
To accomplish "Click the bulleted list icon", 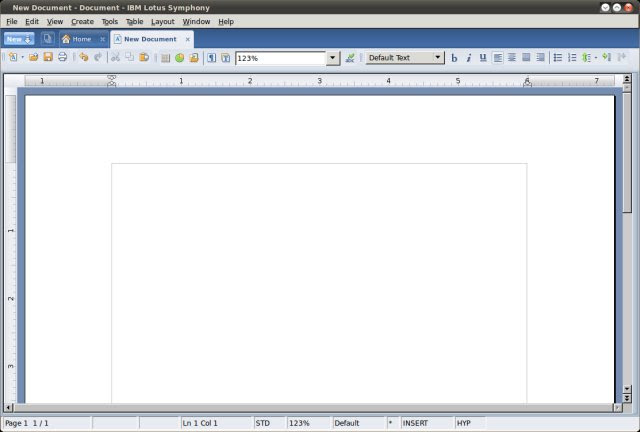I will [558, 58].
